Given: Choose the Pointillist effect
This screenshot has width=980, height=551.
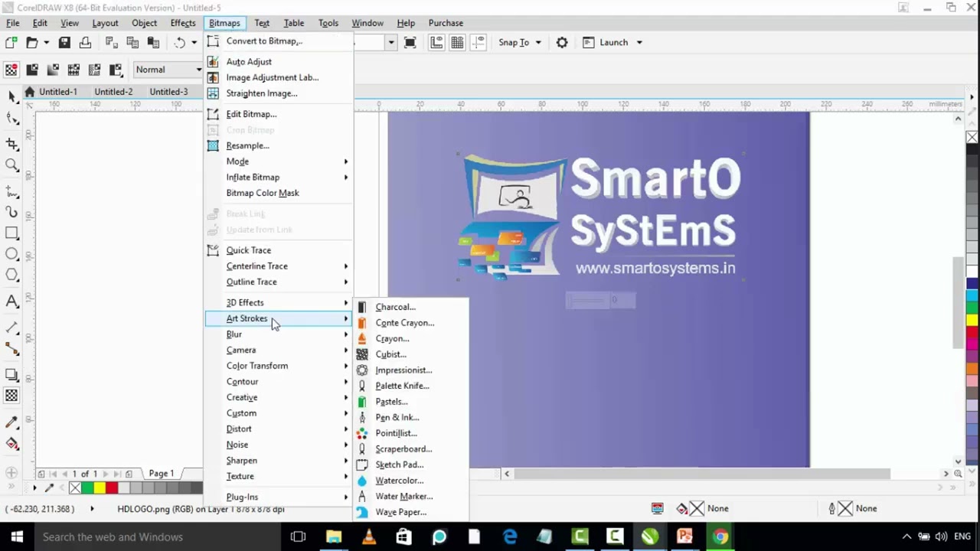Looking at the screenshot, I should point(410,433).
